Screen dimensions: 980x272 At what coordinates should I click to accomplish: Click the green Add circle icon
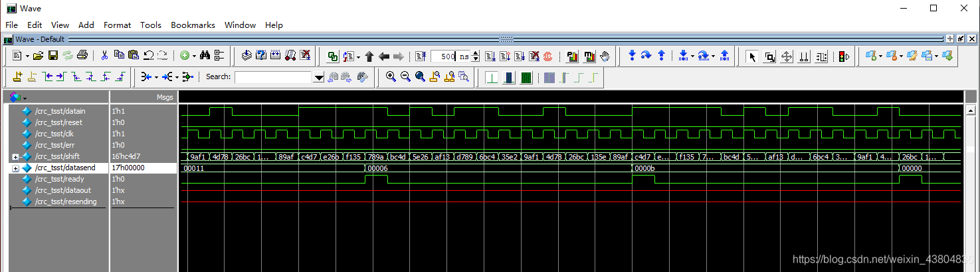[184, 56]
